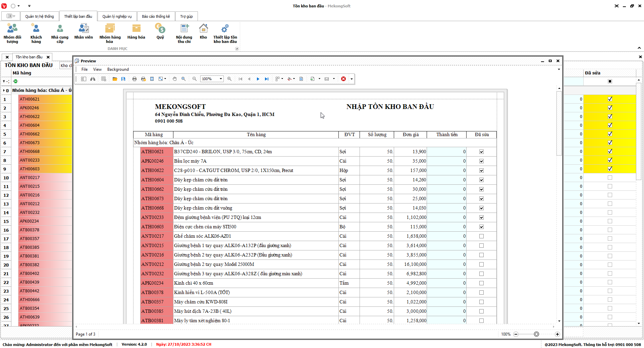Click the binoculars Search icon
Viewport: 644px width, 348px height.
[x=93, y=79]
